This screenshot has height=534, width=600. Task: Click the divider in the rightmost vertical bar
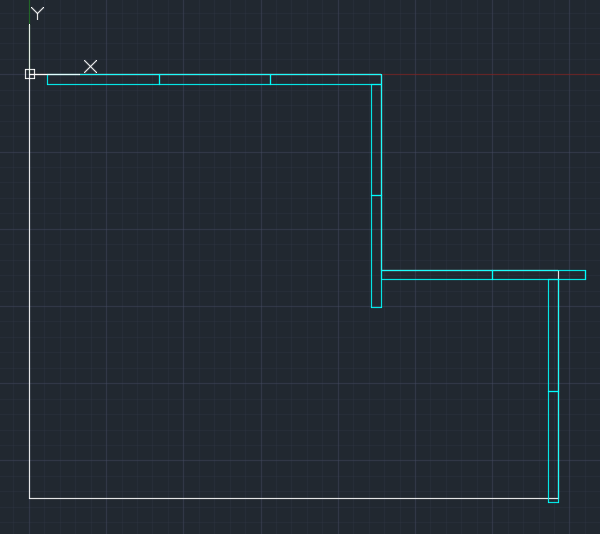click(x=553, y=391)
